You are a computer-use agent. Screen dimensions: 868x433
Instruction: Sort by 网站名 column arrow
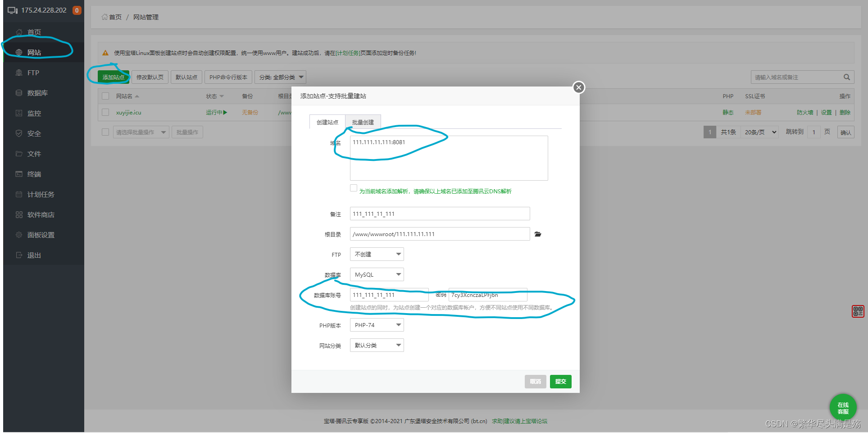pyautogui.click(x=137, y=96)
